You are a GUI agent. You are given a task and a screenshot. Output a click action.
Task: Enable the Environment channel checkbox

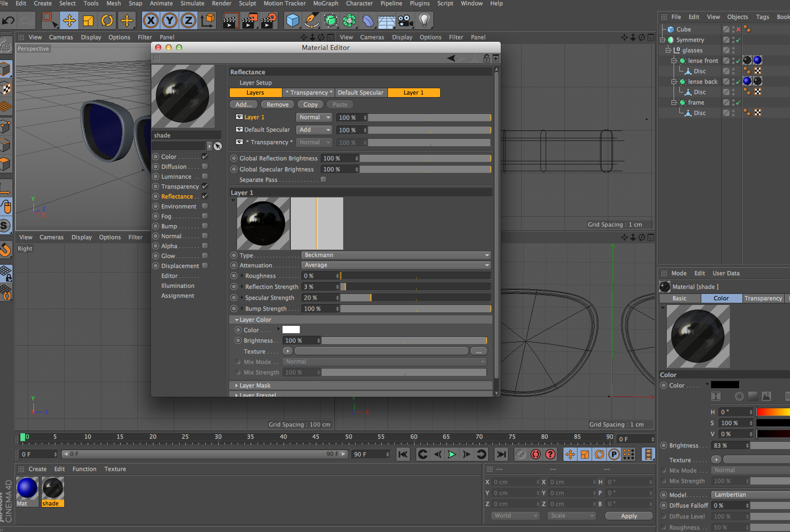(x=205, y=206)
